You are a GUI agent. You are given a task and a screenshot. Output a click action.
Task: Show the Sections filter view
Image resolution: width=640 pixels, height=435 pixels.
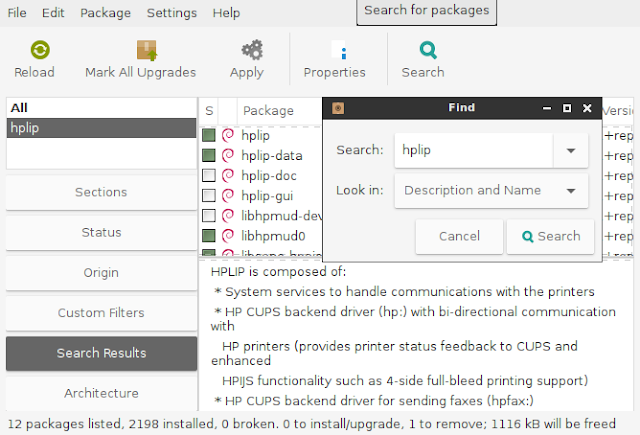[101, 192]
